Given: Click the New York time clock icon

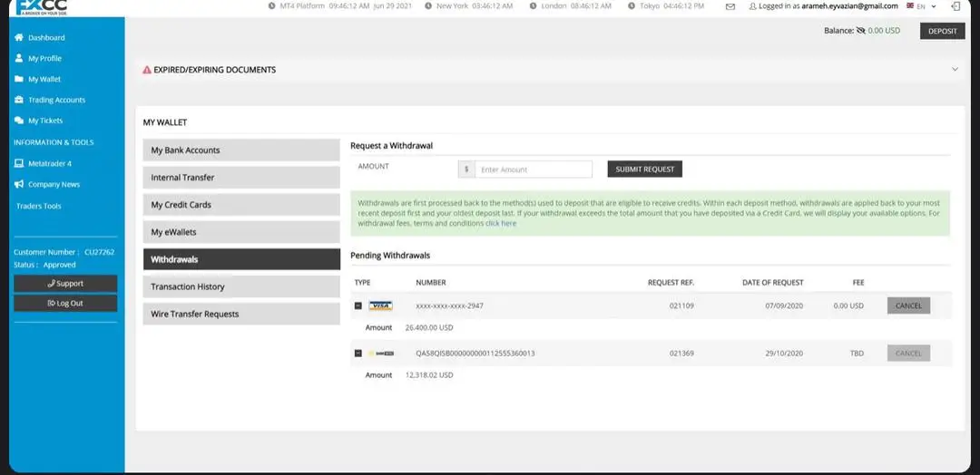Looking at the screenshot, I should [x=427, y=6].
